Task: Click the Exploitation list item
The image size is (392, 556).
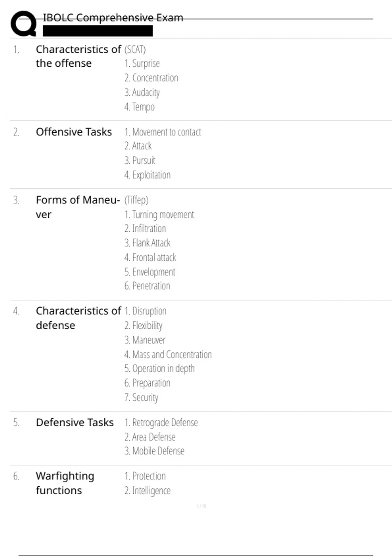Action: click(x=147, y=175)
